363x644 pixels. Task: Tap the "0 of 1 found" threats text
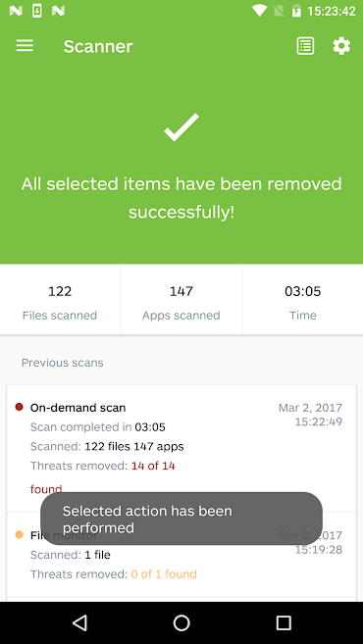coord(164,573)
